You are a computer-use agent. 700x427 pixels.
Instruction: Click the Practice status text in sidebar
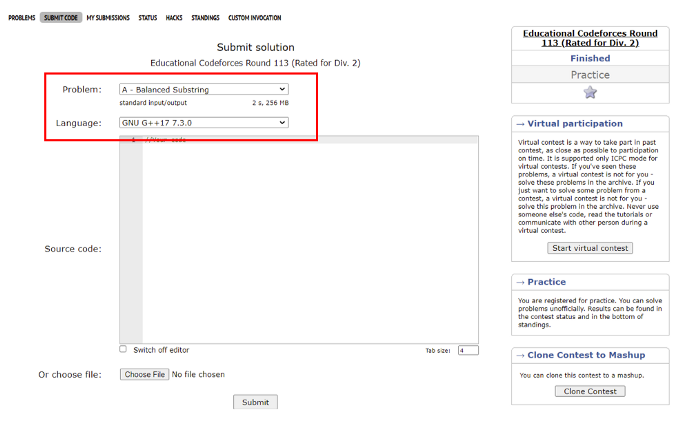[590, 75]
